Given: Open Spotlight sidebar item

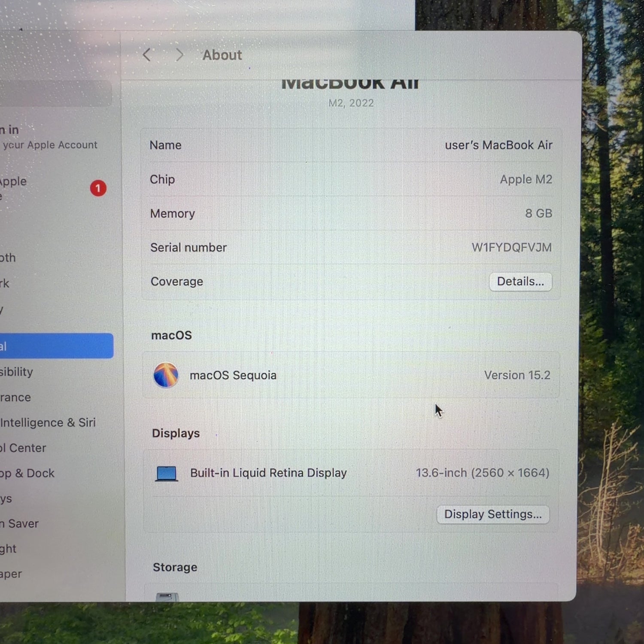Looking at the screenshot, I should 8,549.
